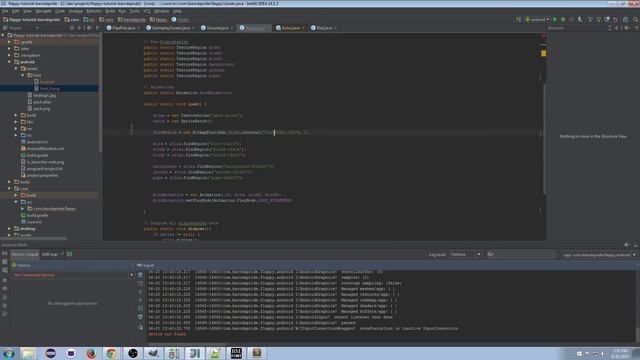
Task: Open the android run configuration dropdown
Action: tap(538, 19)
